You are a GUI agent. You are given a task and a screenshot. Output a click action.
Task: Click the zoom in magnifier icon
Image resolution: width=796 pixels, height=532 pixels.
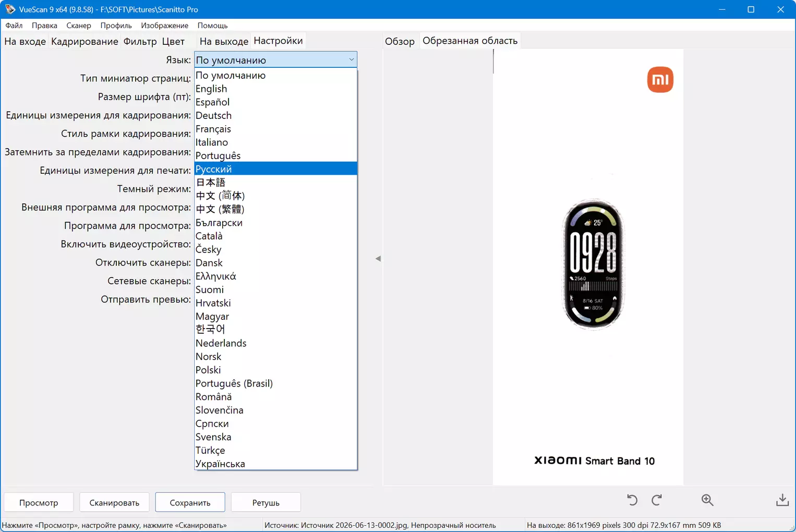click(707, 500)
